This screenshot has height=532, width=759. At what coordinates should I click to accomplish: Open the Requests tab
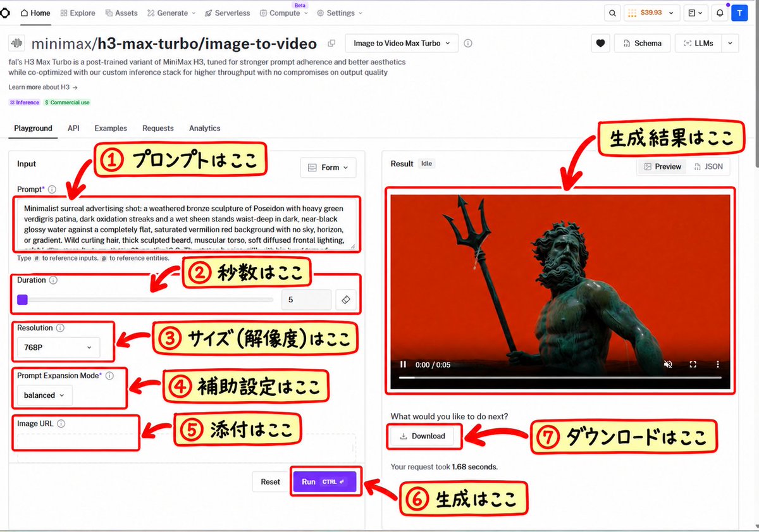(x=158, y=128)
